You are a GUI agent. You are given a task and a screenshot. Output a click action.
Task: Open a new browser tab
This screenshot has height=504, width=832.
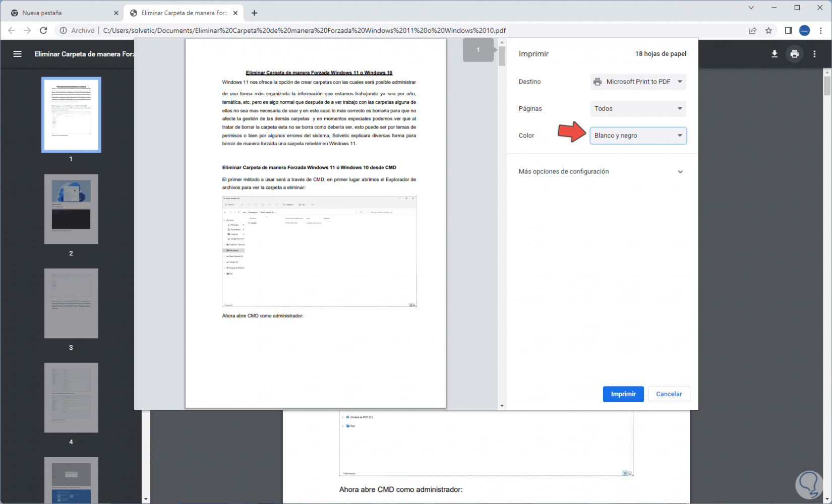pyautogui.click(x=254, y=13)
